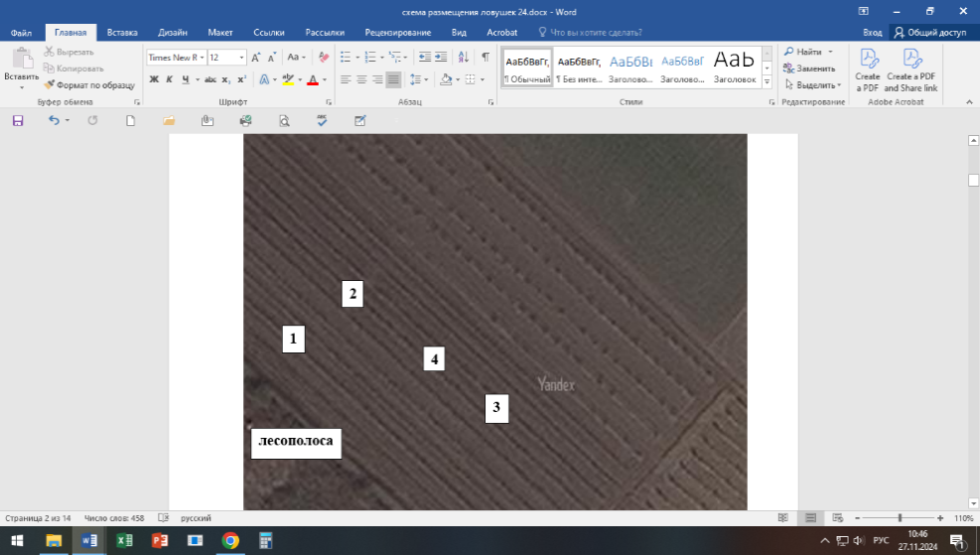This screenshot has width=980, height=555.
Task: Align text to the right
Action: 377,79
